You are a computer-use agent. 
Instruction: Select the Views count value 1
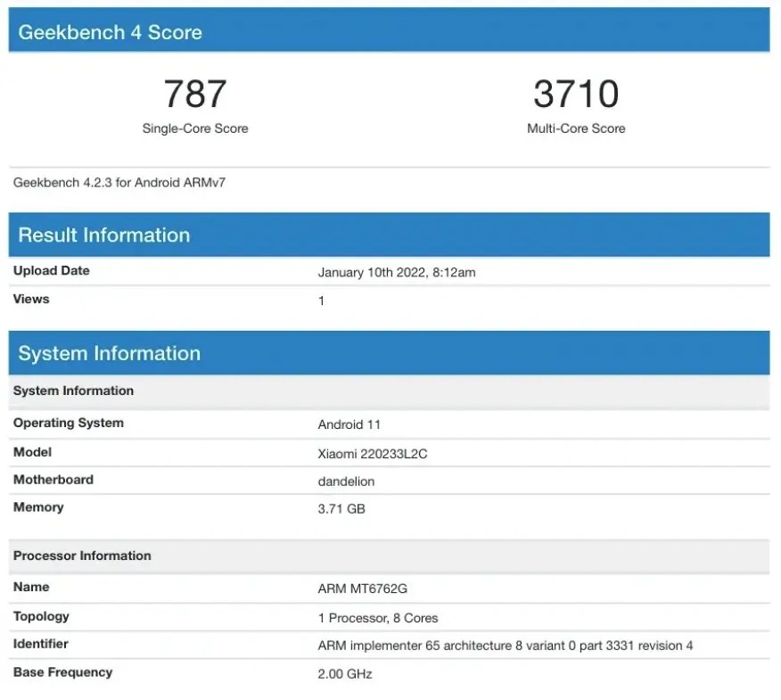tap(321, 301)
